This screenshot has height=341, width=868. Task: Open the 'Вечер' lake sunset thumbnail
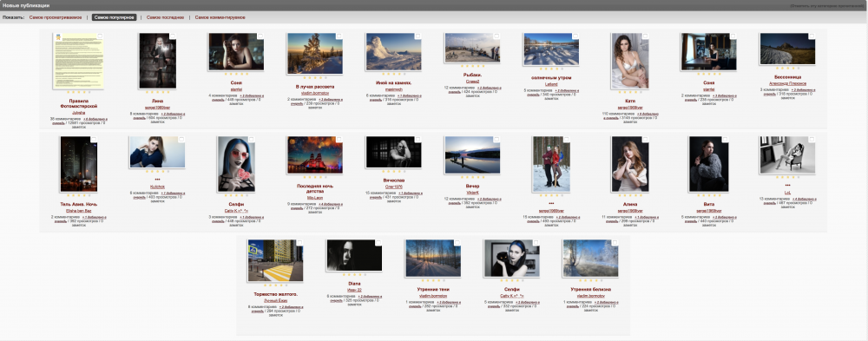coord(471,155)
